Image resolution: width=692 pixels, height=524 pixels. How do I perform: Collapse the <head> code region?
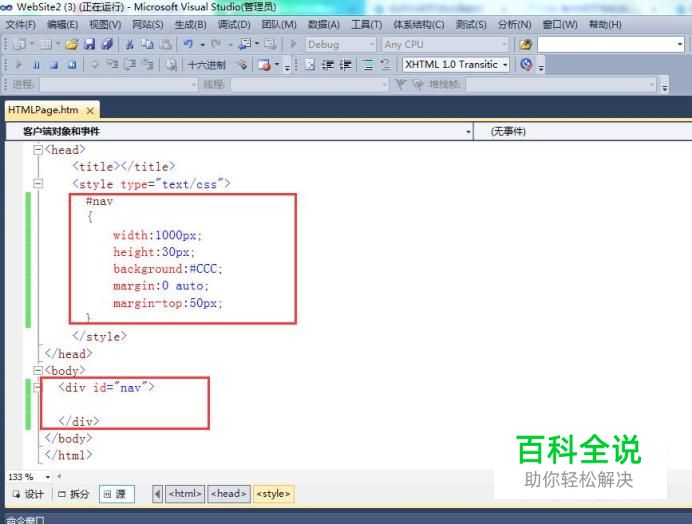[38, 150]
